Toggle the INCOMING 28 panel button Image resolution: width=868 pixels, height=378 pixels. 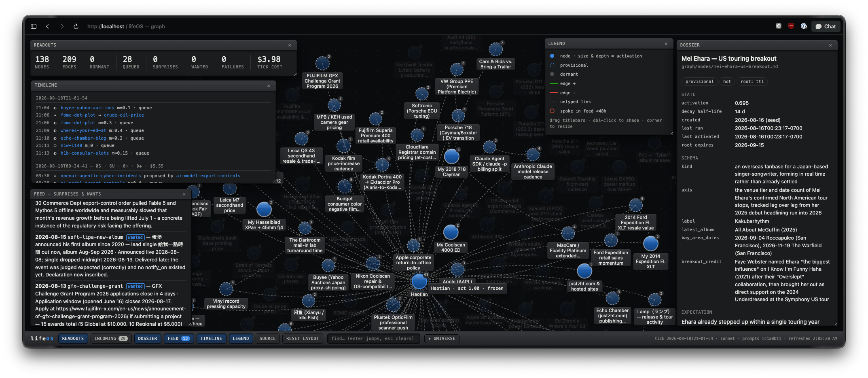click(110, 338)
